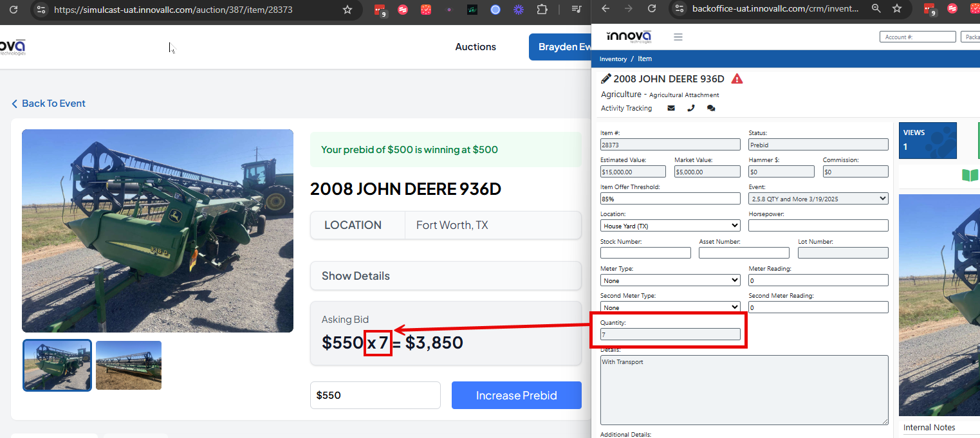Bookmark the simulcast page with star icon
The height and width of the screenshot is (438, 980).
click(x=347, y=10)
